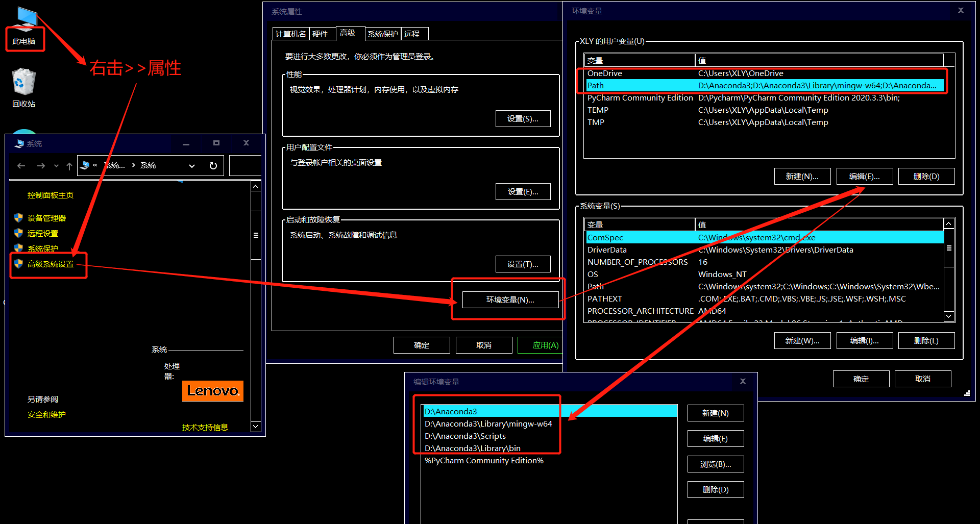This screenshot has width=980, height=524.
Task: Close the 编辑环境变量 dialog
Action: pos(743,382)
